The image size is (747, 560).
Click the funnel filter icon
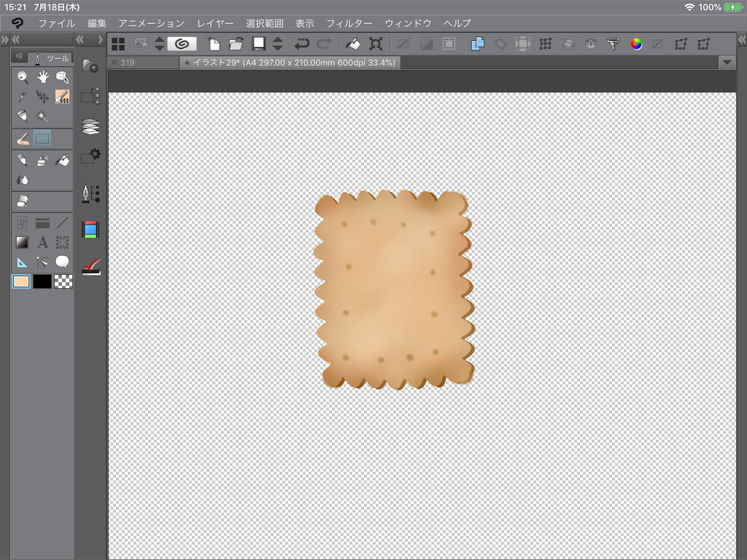(613, 44)
